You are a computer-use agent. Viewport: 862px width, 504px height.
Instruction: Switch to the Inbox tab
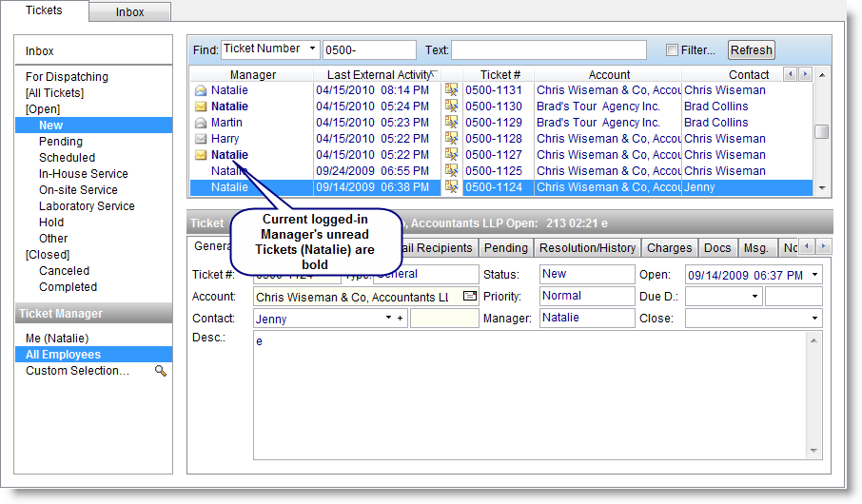130,12
